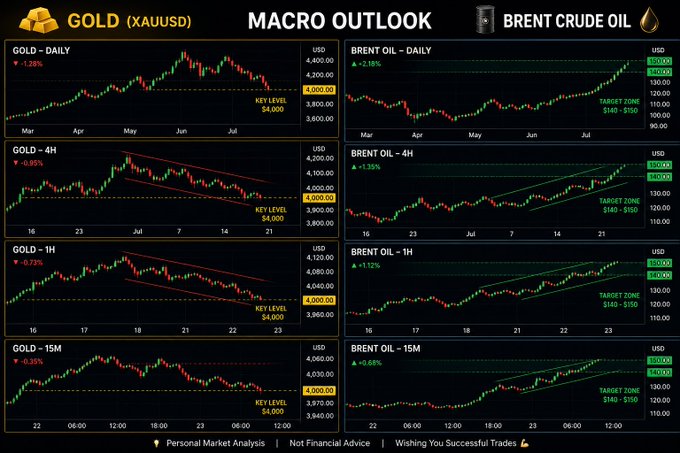The width and height of the screenshot is (680, 453).
Task: Click the green 150.00 tag on Brent Daily
Action: click(x=659, y=61)
